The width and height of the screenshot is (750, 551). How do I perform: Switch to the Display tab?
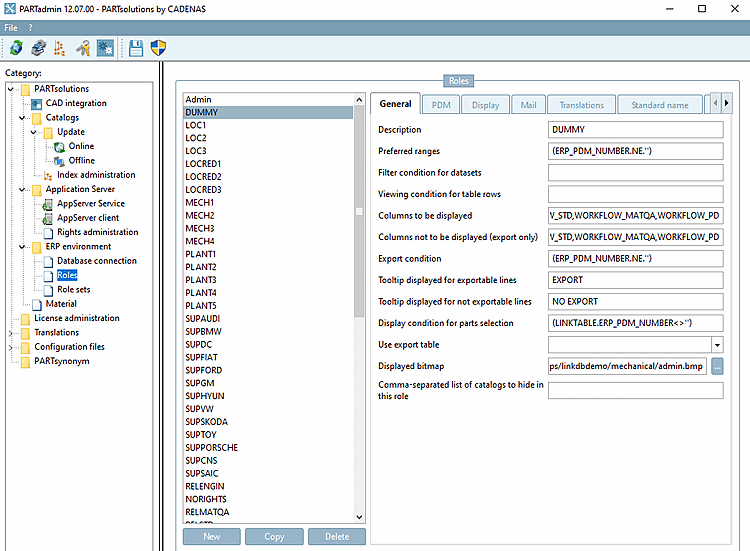(485, 105)
